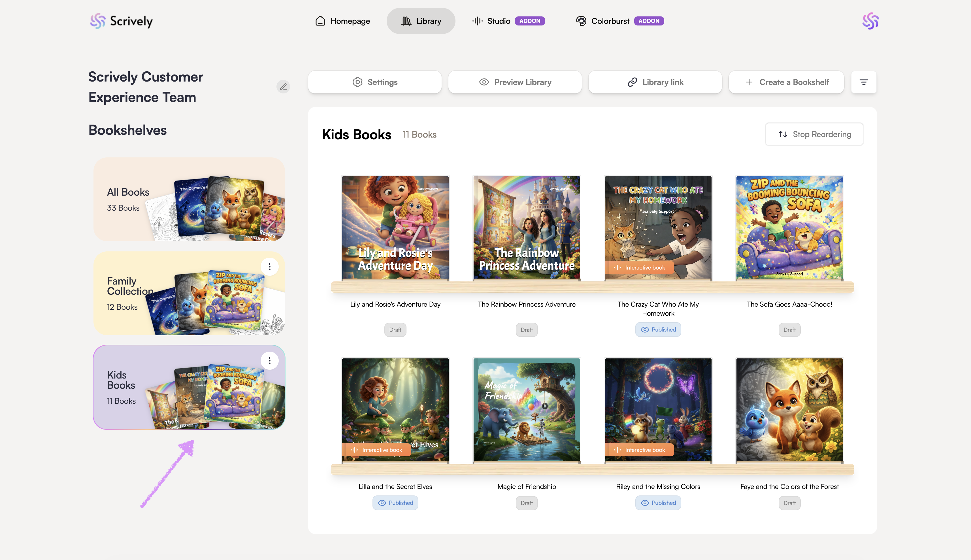This screenshot has height=560, width=971.
Task: Toggle Published status on Lilla and Secret Elves
Action: [395, 503]
